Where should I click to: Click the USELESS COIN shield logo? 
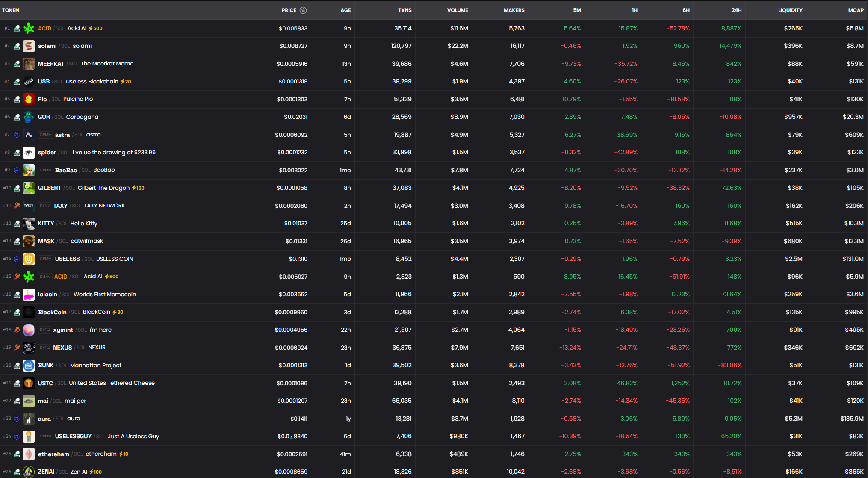[x=29, y=259]
